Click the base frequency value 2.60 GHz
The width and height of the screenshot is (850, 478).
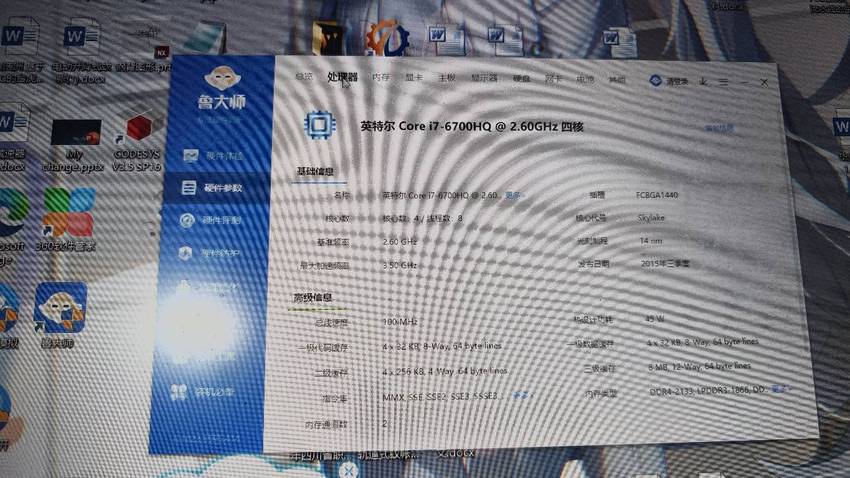pyautogui.click(x=400, y=242)
